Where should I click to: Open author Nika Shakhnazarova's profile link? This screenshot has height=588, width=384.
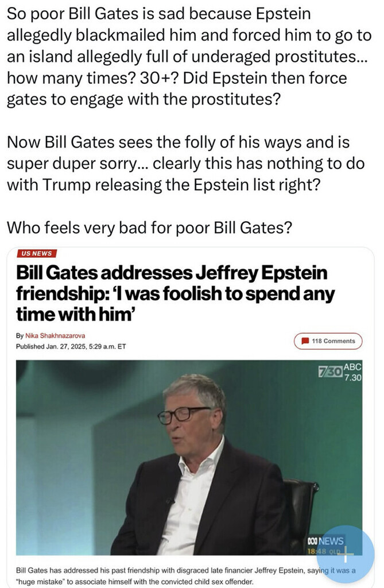[x=55, y=335]
